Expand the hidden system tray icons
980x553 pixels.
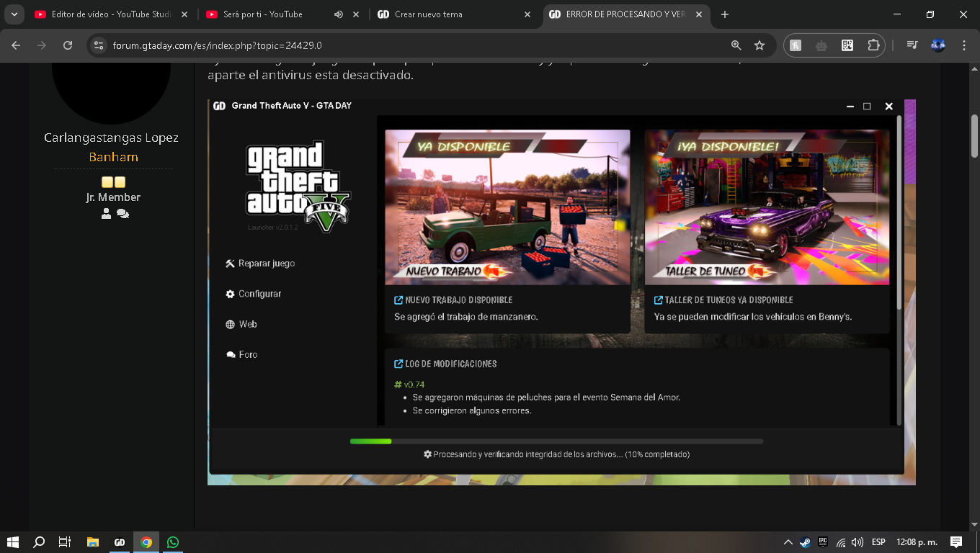tap(788, 542)
